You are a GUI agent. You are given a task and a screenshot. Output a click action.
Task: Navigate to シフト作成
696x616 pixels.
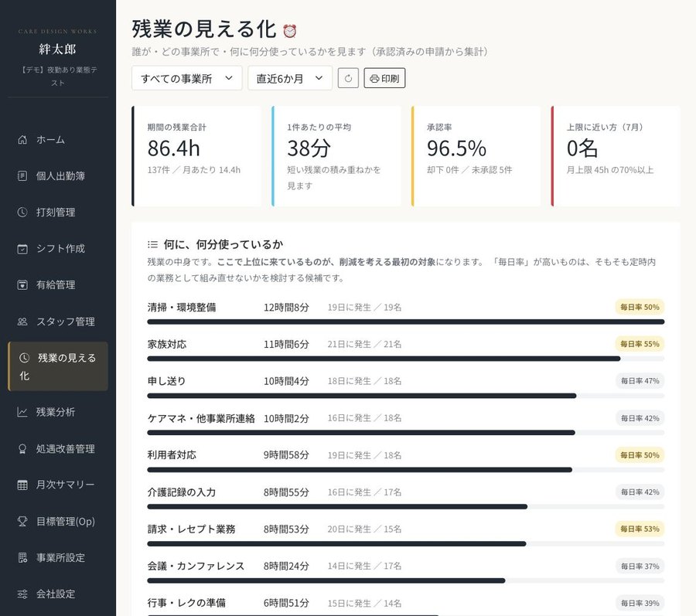point(60,249)
